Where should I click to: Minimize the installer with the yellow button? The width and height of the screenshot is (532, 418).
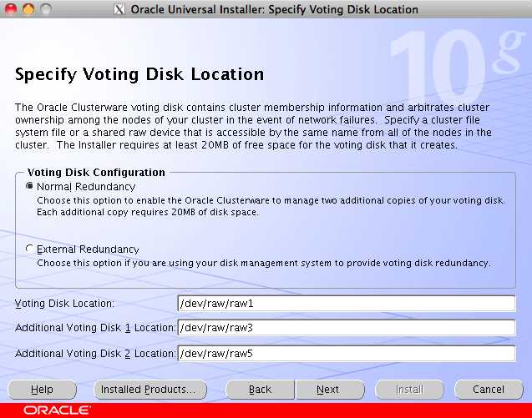(28, 10)
